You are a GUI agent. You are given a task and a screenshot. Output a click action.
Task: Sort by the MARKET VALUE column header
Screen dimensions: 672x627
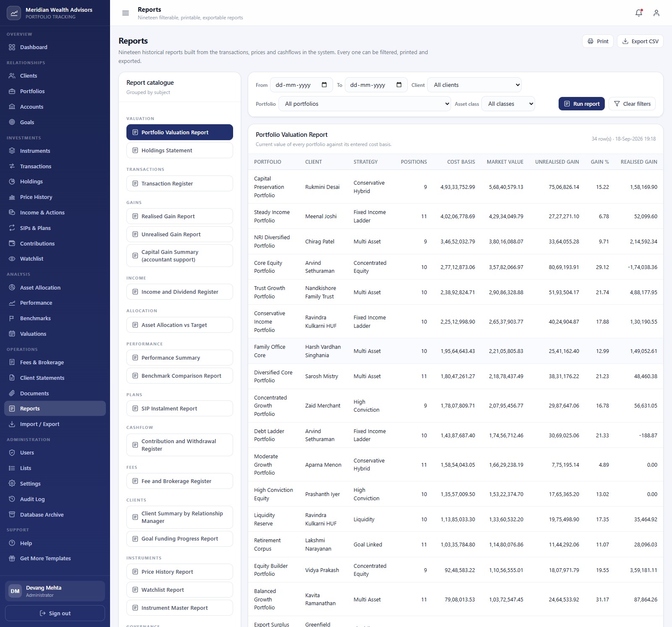click(505, 162)
